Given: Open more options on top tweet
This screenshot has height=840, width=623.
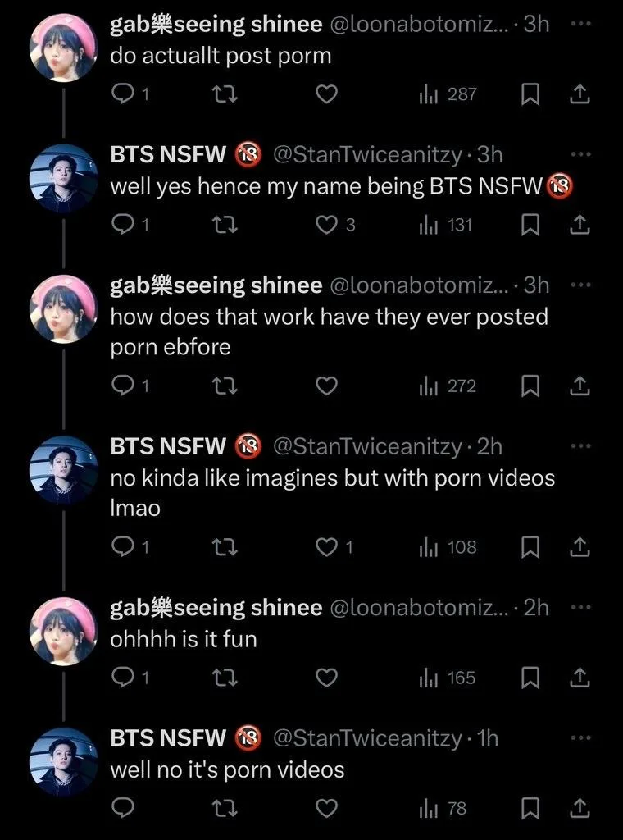Looking at the screenshot, I should pos(580,24).
